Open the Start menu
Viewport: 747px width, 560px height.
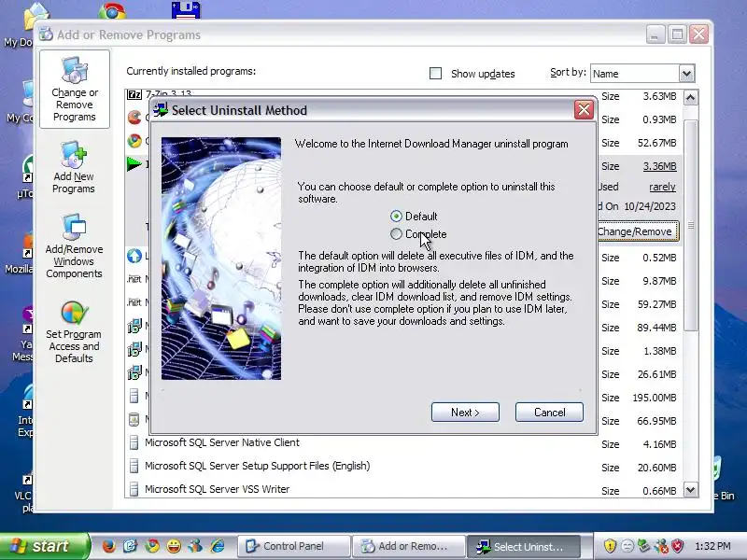click(44, 546)
